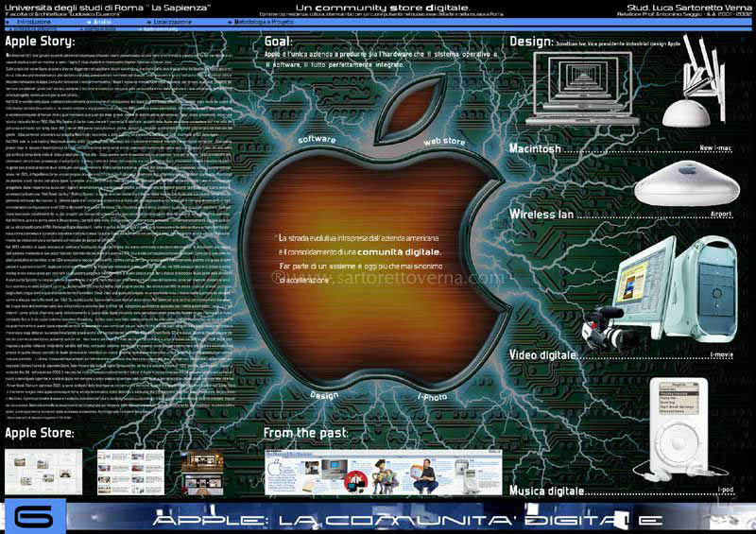Select the 'software' label above the apple
The image size is (756, 534).
tap(317, 139)
